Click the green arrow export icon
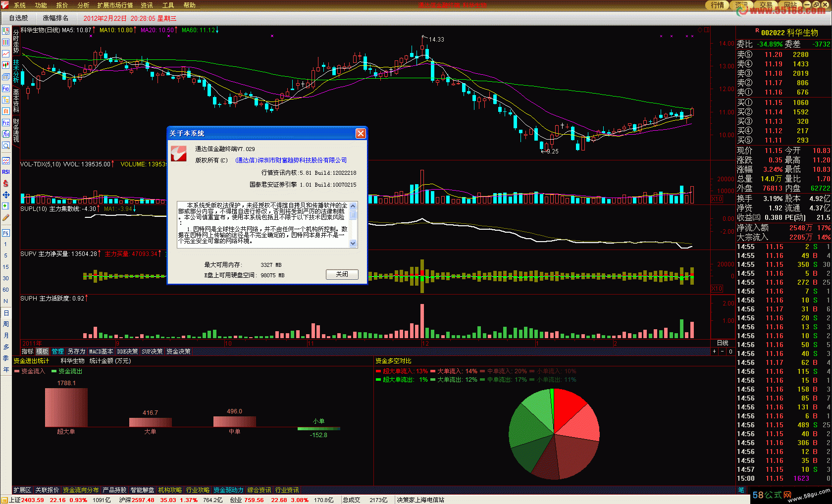 point(6,206)
